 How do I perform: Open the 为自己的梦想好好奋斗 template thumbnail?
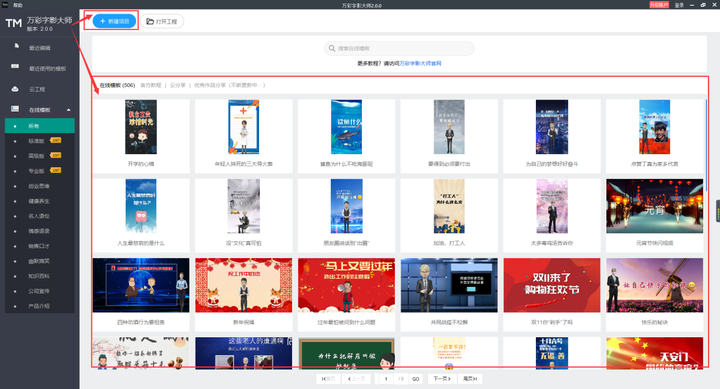(x=551, y=127)
